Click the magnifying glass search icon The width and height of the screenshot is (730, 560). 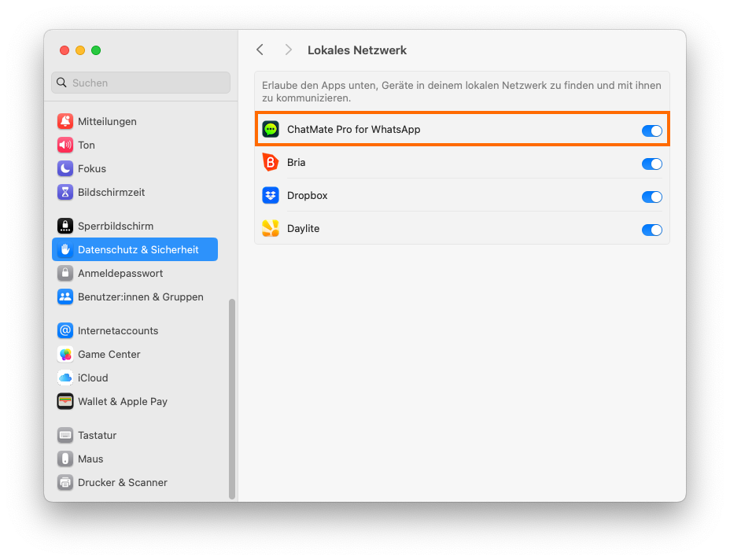pyautogui.click(x=61, y=83)
